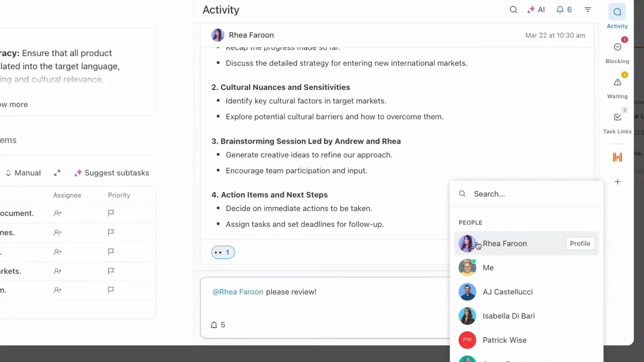The width and height of the screenshot is (644, 362).
Task: Toggle comment watchers bell showing 5
Action: pos(218,325)
